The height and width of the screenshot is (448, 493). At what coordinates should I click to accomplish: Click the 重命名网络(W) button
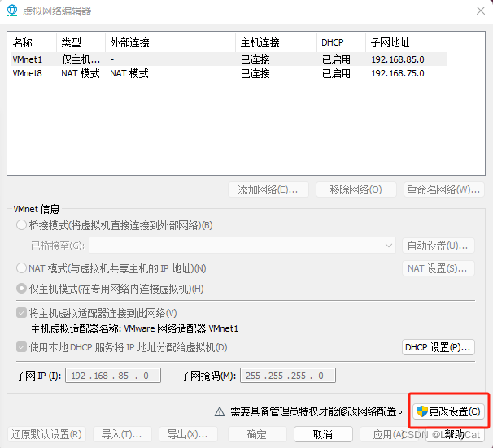[443, 189]
